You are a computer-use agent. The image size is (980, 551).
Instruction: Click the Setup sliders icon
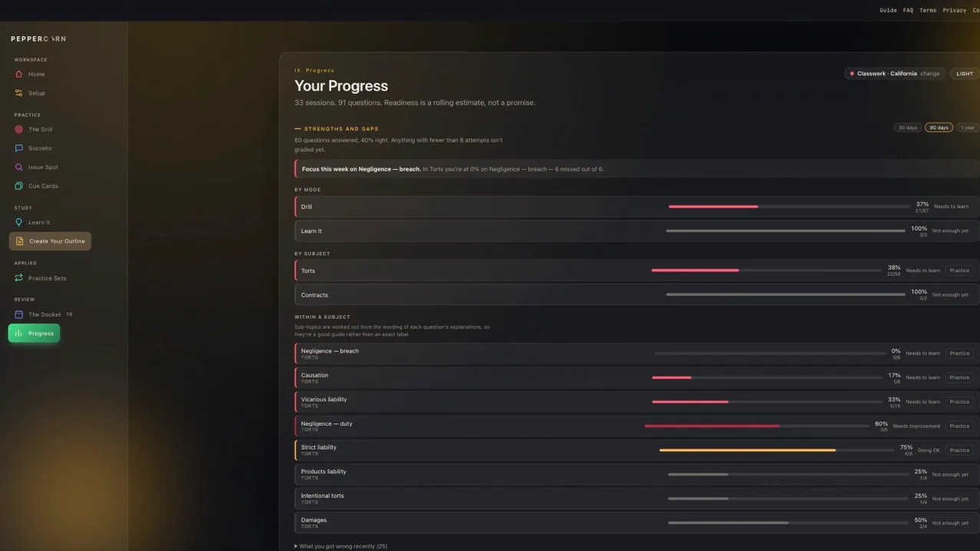[18, 93]
